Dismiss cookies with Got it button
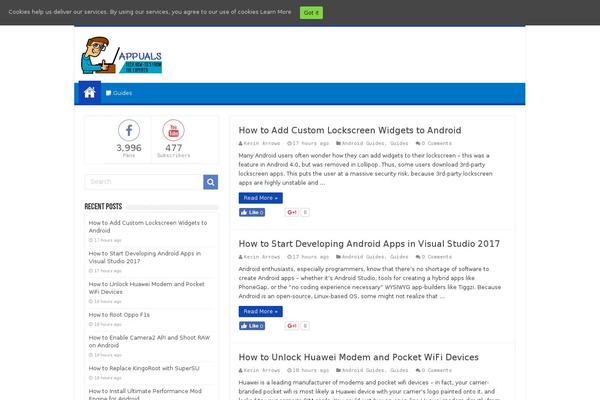Screen dimensions: 600x400 (311, 13)
